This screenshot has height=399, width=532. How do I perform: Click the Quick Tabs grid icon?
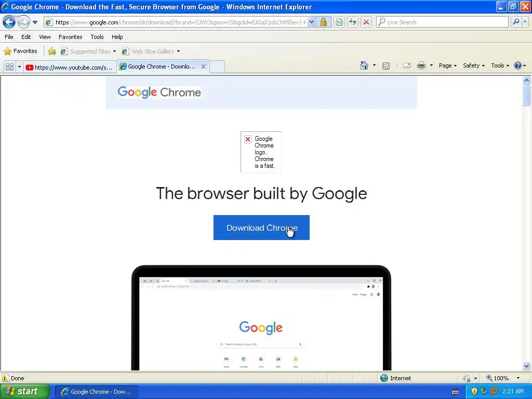point(9,67)
